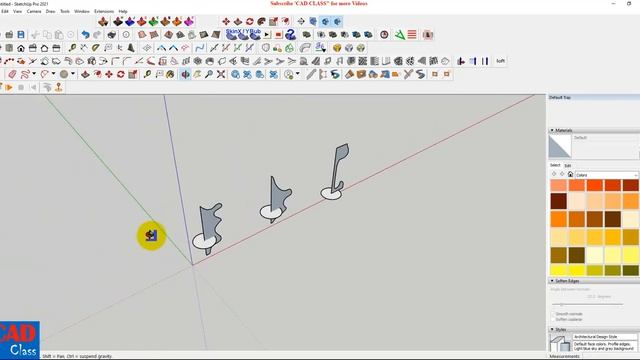
Task: Open the Colors material library dropdown
Action: 607,175
